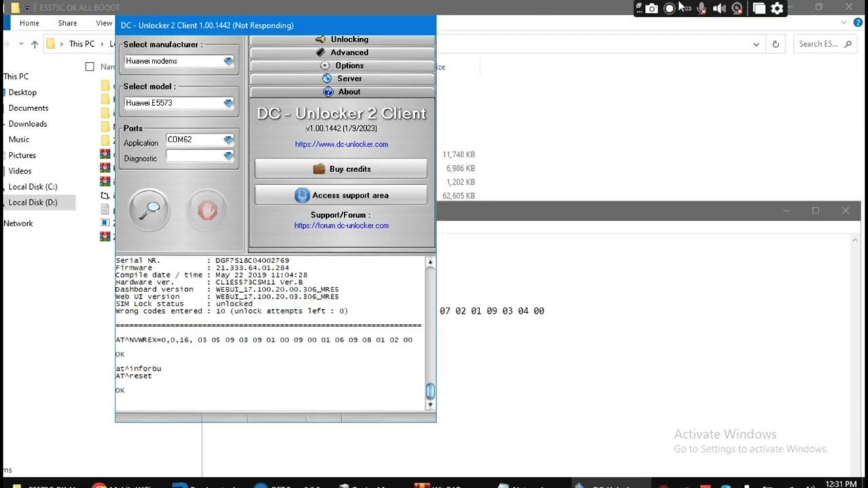Viewport: 868px width, 488px height.
Task: Click File Explorer help question mark icon
Action: 858,22
